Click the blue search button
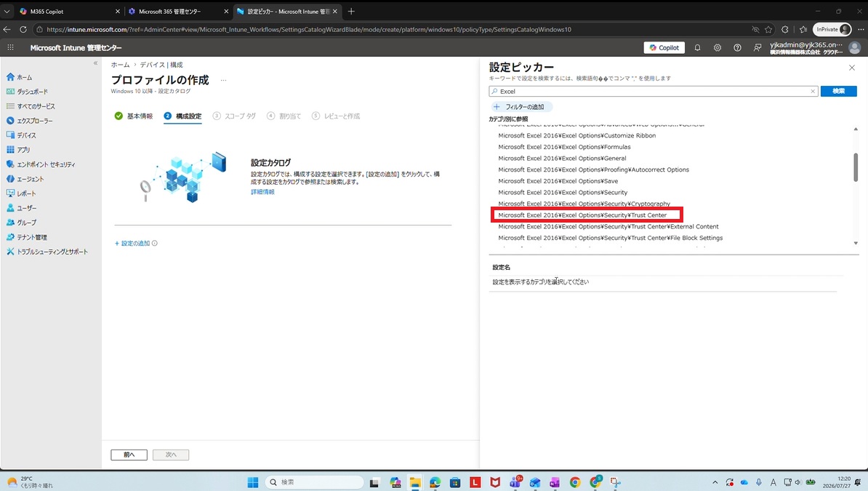The image size is (868, 491). [839, 91]
